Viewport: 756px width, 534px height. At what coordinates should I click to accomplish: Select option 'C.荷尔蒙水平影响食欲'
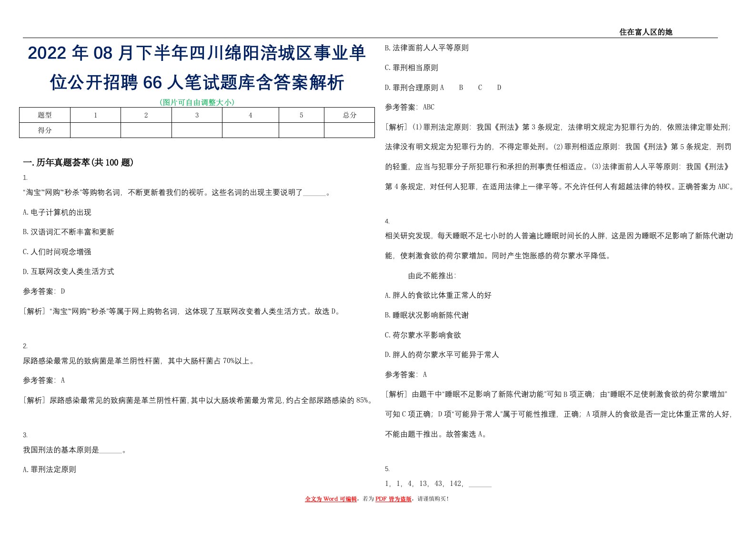(x=423, y=335)
